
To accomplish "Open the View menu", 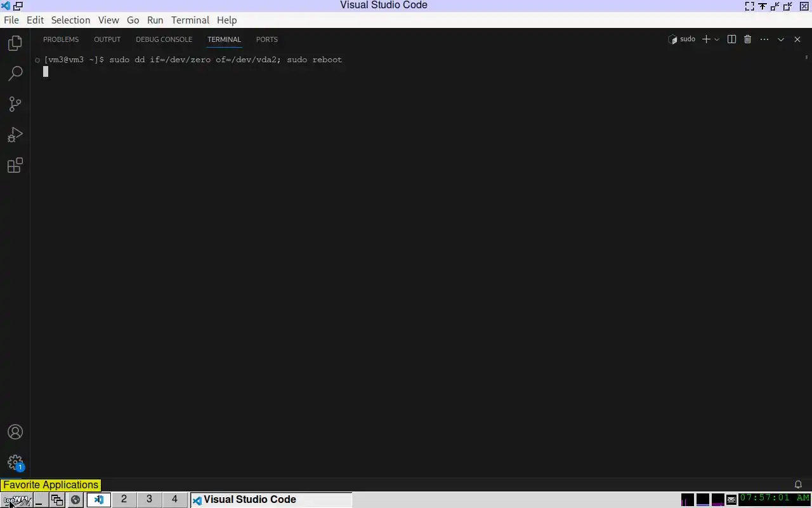I will [x=108, y=20].
